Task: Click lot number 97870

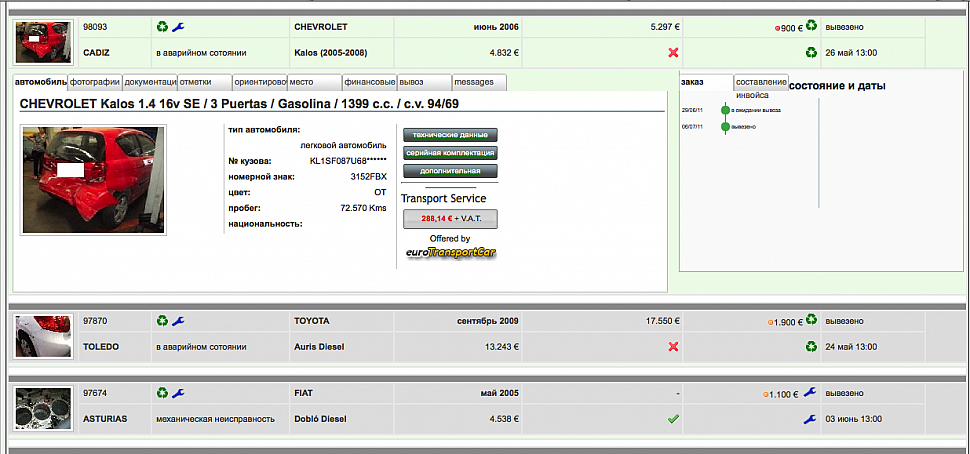Action: (x=95, y=321)
